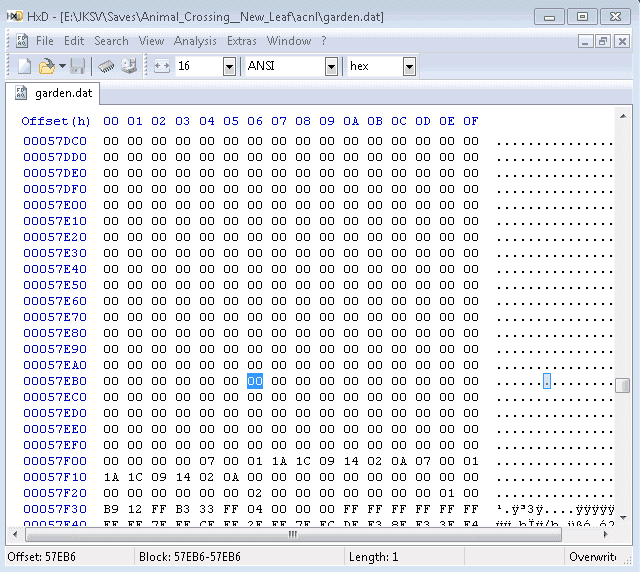640x572 pixels.
Task: Open the ANSI charset dropdown
Action: coord(331,67)
